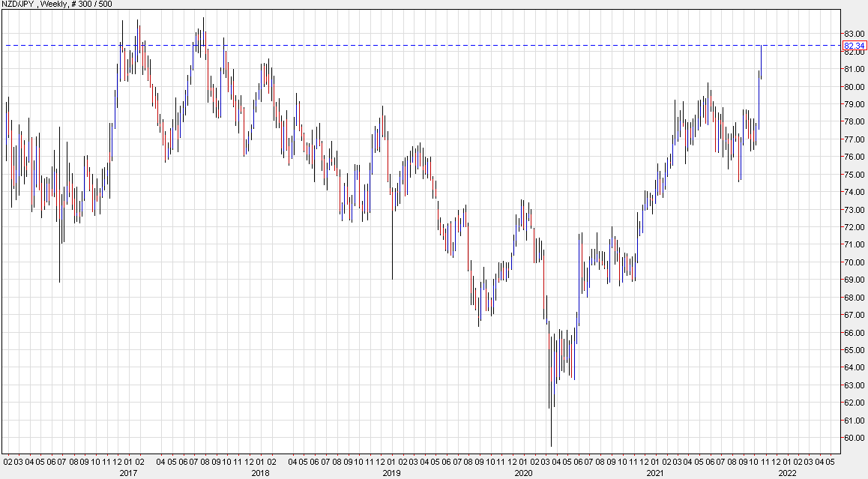Viewport: 868px width, 479px height.
Task: Jump to the 2021 year label
Action: [x=654, y=473]
